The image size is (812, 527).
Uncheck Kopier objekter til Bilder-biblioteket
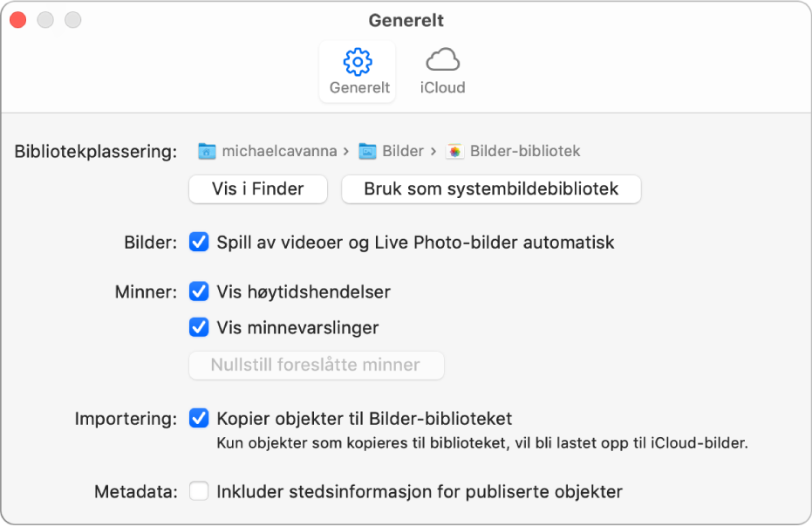[199, 419]
